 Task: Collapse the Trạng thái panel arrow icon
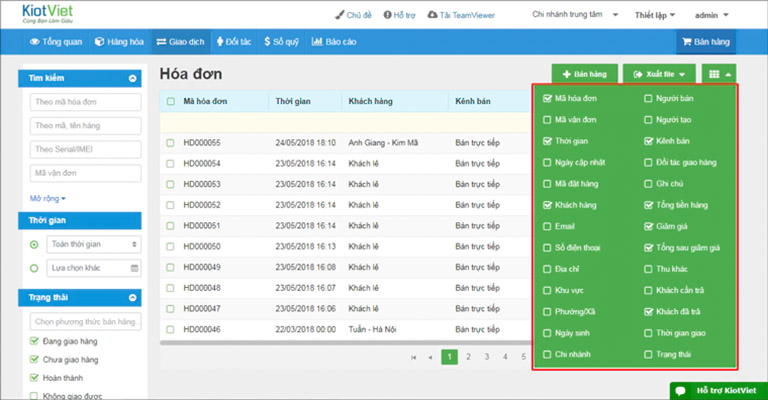132,298
